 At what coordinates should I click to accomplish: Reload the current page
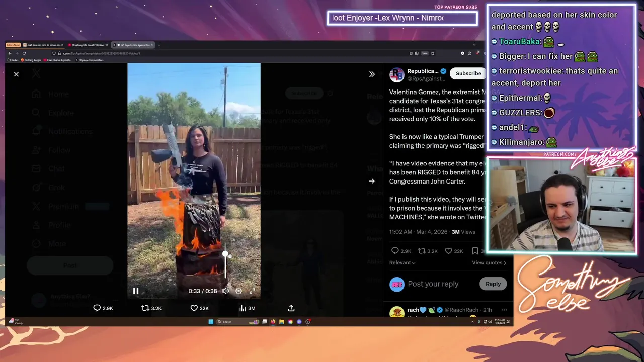24,53
